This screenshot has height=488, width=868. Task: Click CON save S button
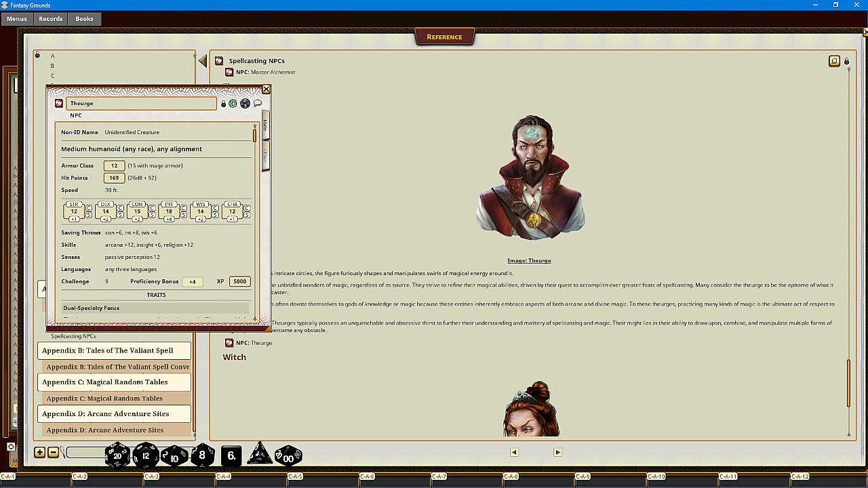coord(152,215)
